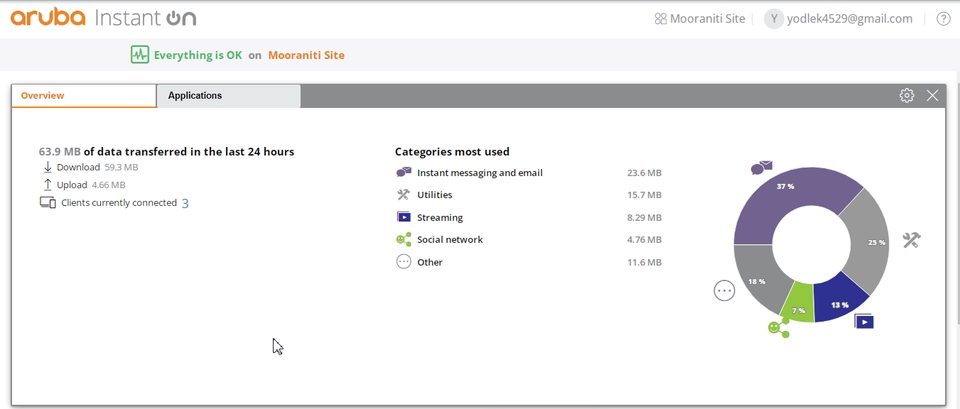Click the clients connected devices icon
The width and height of the screenshot is (960, 409).
tap(47, 203)
